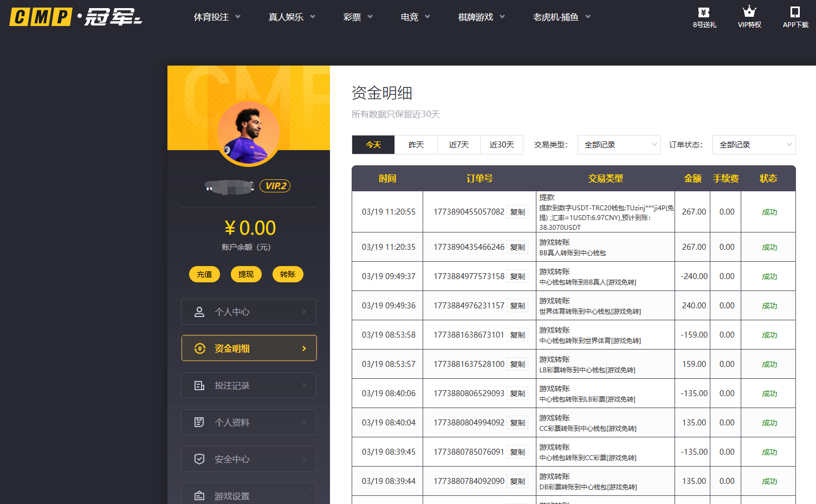The height and width of the screenshot is (504, 816).
Task: Open the 订单状态 order status dropdown
Action: pos(753,145)
